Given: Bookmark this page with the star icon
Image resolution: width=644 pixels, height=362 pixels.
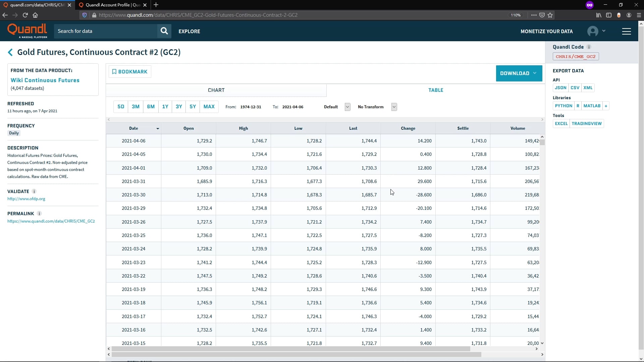Looking at the screenshot, I should click(550, 15).
